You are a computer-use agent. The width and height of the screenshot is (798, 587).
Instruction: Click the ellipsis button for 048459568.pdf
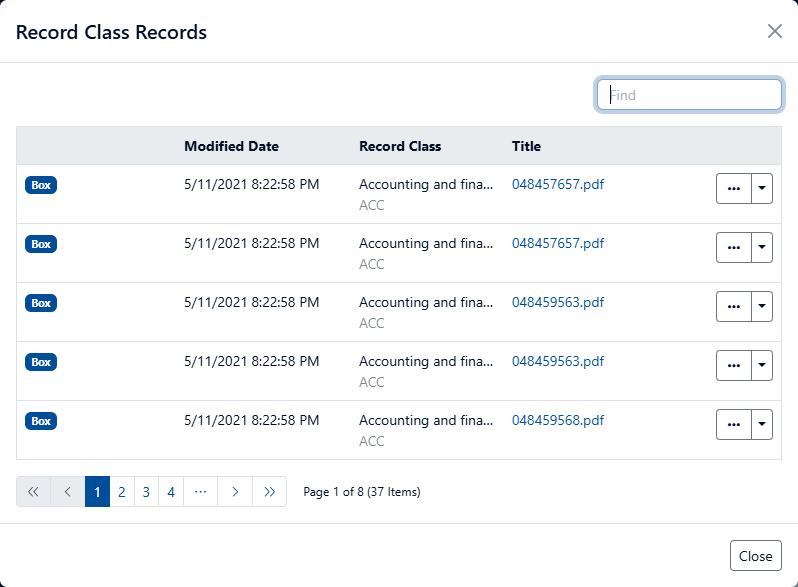click(733, 425)
